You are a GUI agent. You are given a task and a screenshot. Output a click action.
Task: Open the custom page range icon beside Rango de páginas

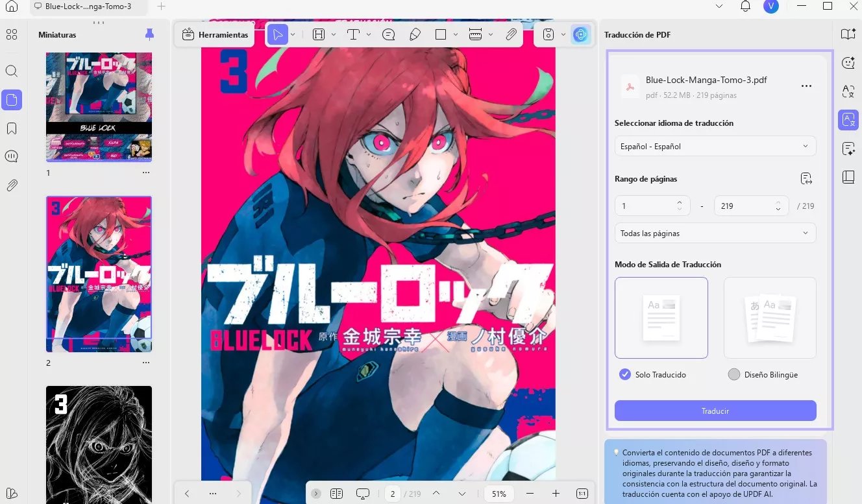coord(806,179)
